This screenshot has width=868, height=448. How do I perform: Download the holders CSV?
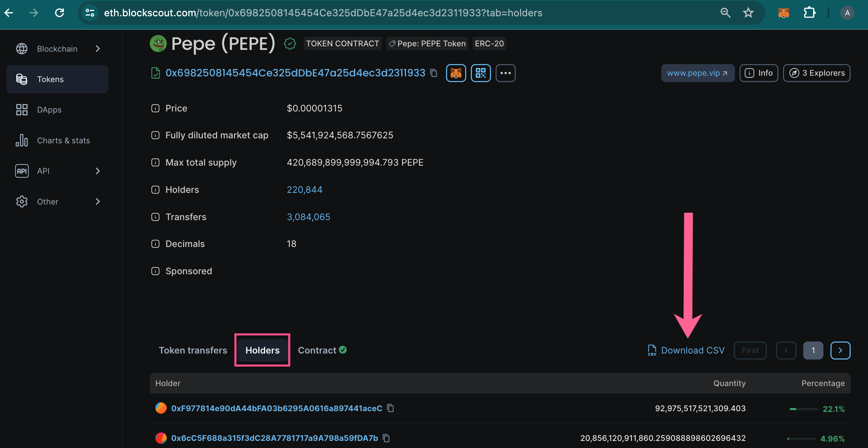coord(686,350)
